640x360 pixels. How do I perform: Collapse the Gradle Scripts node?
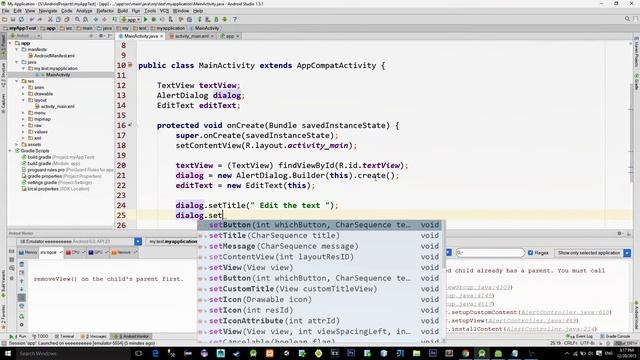tap(11, 151)
